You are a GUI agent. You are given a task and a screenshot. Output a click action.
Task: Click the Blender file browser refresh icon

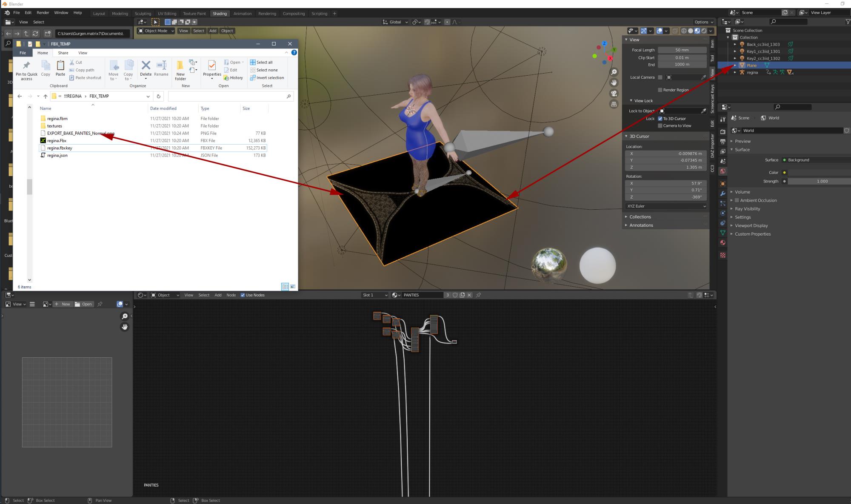[35, 33]
